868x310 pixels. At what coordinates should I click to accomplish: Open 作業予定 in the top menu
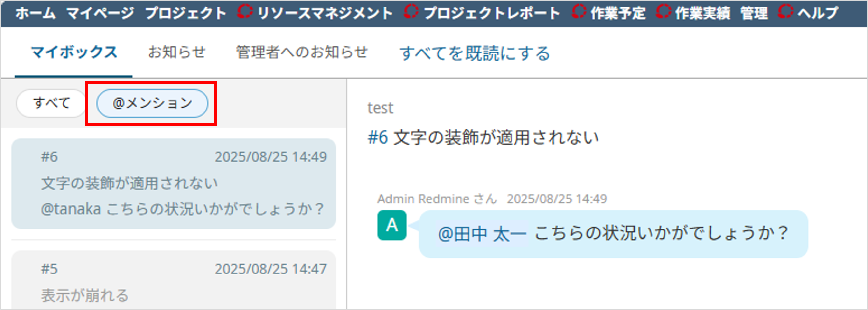point(618,13)
